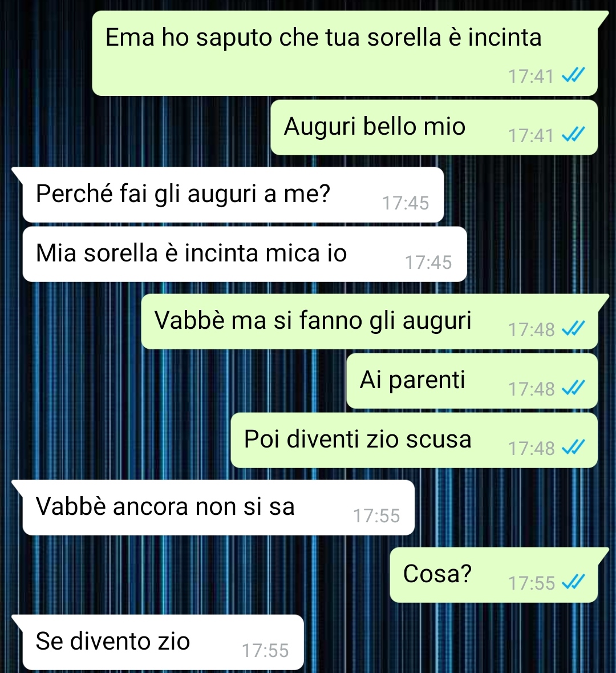The height and width of the screenshot is (673, 616).
Task: Select the 'Ema ho saputo che tua sorella è incinta' bubble
Action: coord(345,53)
